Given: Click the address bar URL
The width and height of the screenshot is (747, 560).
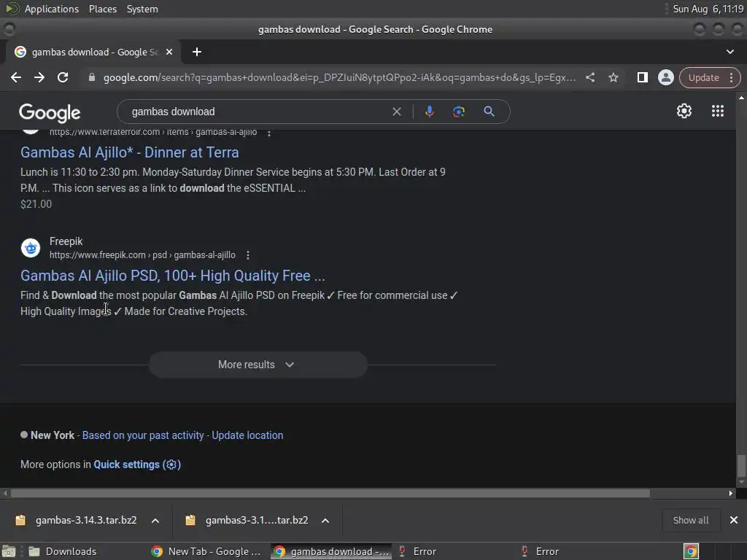Looking at the screenshot, I should pyautogui.click(x=340, y=77).
